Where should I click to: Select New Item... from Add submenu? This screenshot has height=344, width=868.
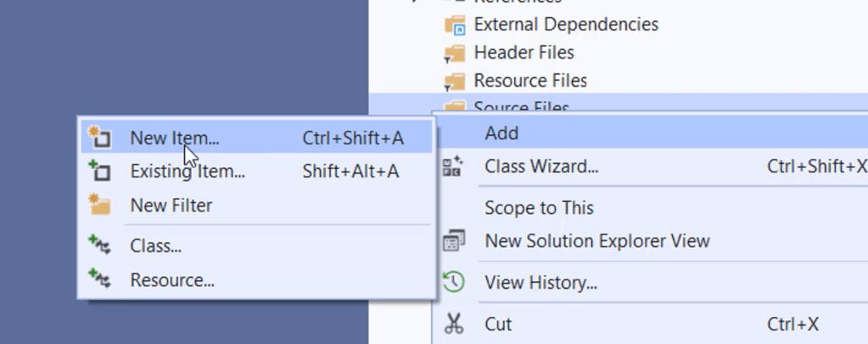tap(256, 138)
